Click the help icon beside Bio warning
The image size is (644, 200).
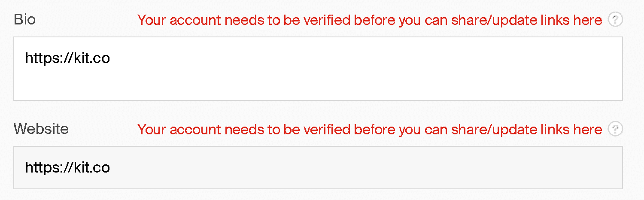[615, 20]
